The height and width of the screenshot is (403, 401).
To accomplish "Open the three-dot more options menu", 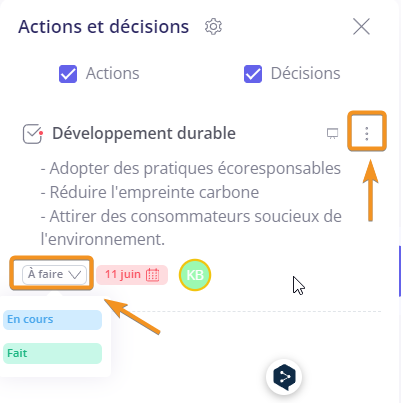I will pyautogui.click(x=367, y=134).
